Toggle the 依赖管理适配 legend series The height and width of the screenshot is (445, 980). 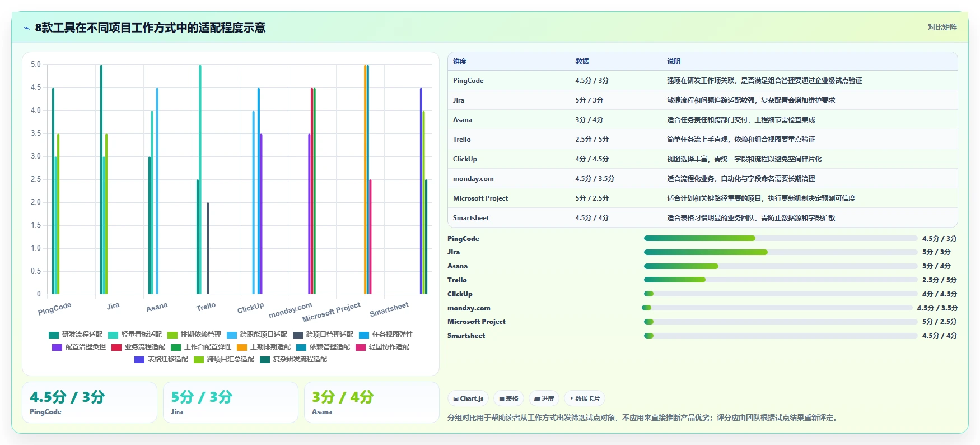point(323,347)
